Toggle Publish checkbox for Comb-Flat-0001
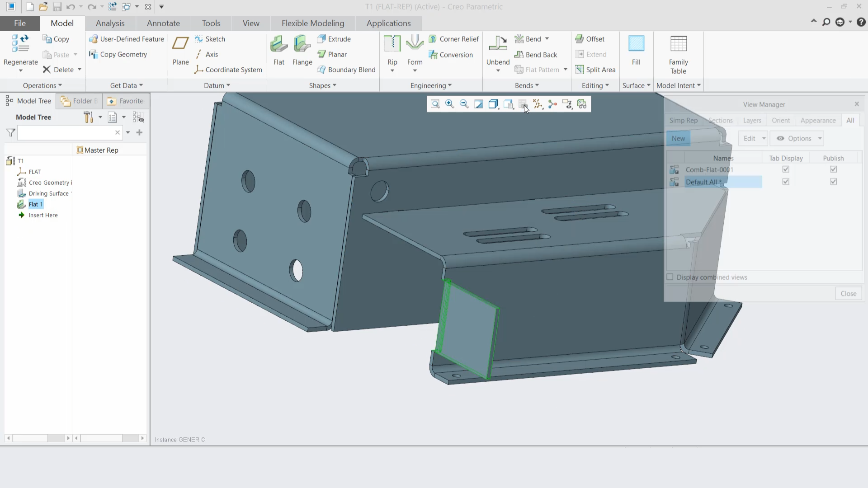 click(833, 169)
